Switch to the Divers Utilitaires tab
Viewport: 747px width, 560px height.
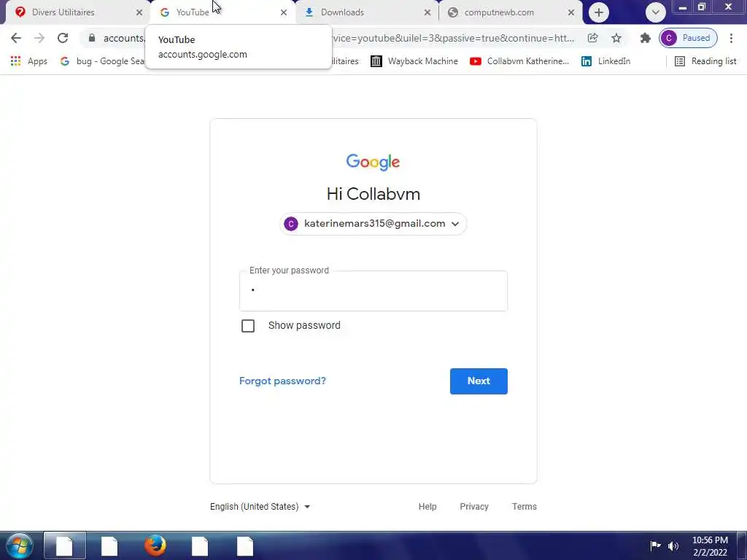75,12
